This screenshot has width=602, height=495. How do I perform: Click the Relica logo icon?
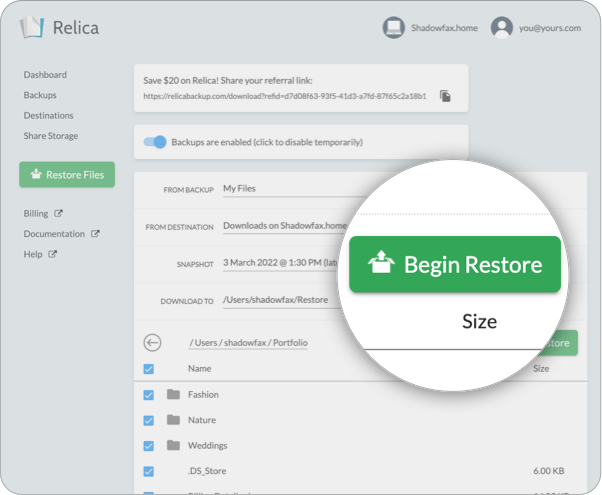(32, 28)
